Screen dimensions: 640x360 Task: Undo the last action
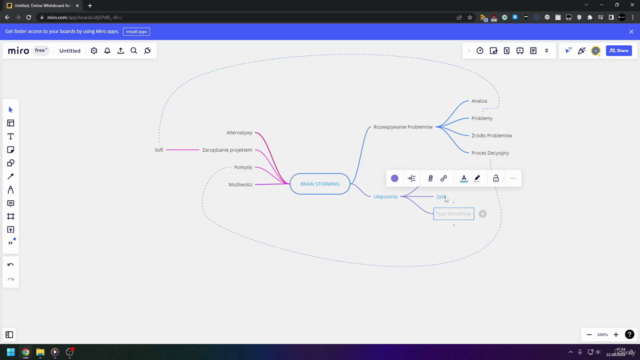(x=11, y=265)
